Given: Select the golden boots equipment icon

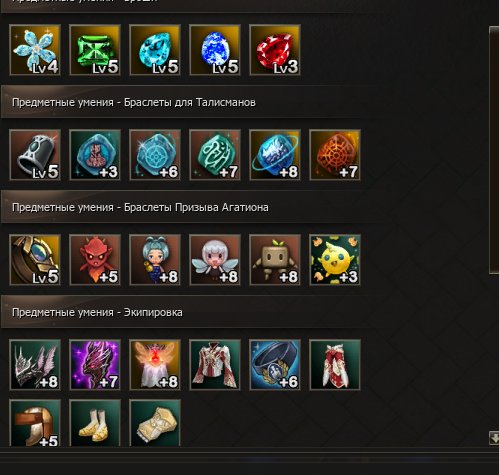Looking at the screenshot, I should coord(95,423).
